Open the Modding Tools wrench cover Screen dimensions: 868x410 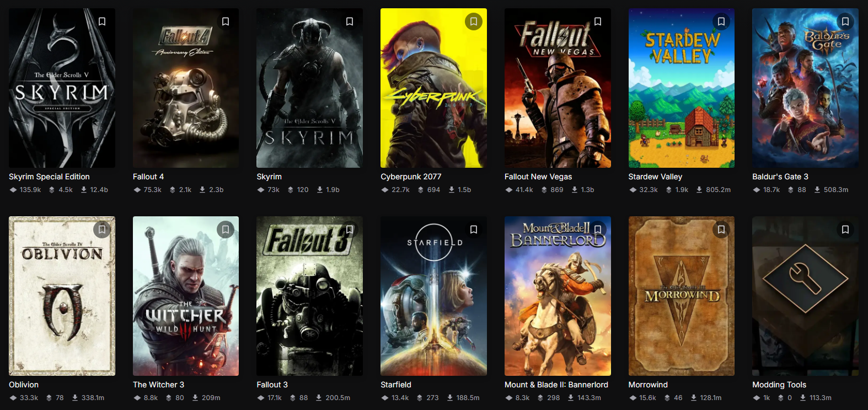point(805,296)
